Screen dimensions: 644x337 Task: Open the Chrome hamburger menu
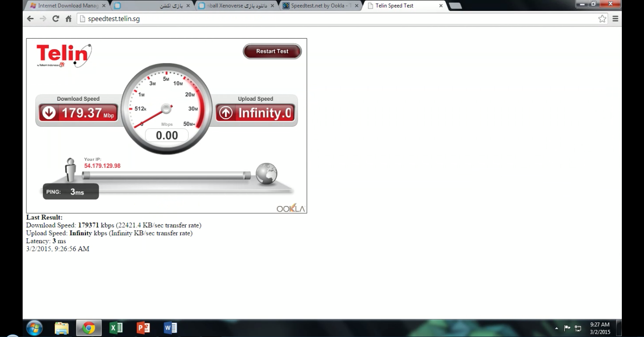(615, 19)
